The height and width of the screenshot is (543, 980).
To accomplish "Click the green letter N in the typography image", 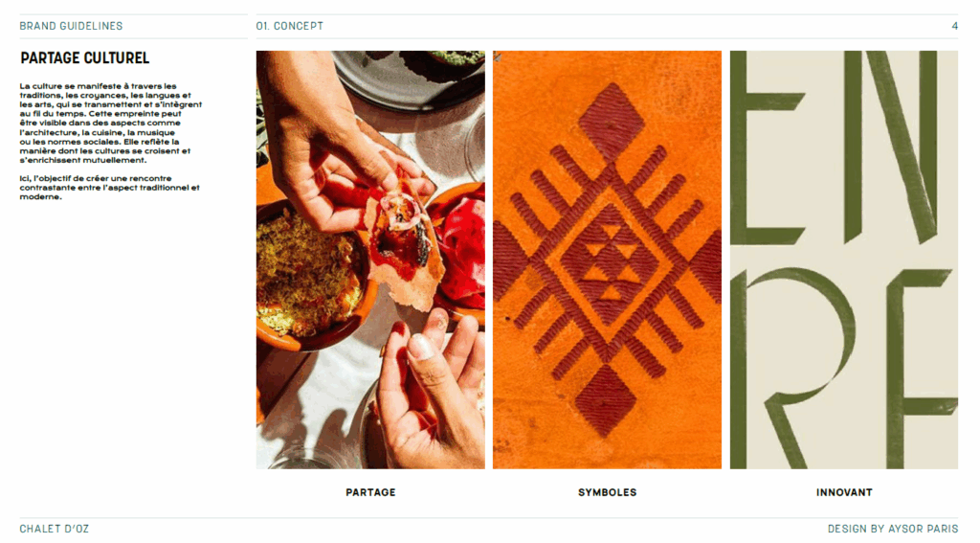I will pos(889,147).
